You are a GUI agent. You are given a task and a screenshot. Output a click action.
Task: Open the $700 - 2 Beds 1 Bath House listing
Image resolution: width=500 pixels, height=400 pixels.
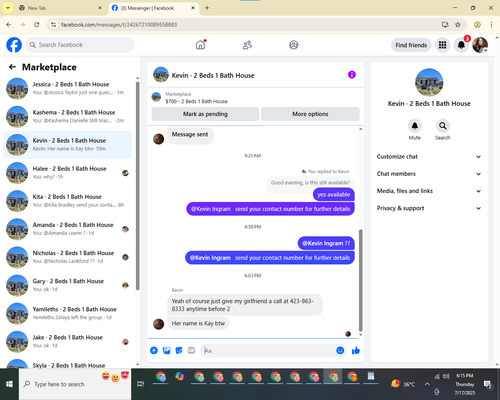point(196,101)
